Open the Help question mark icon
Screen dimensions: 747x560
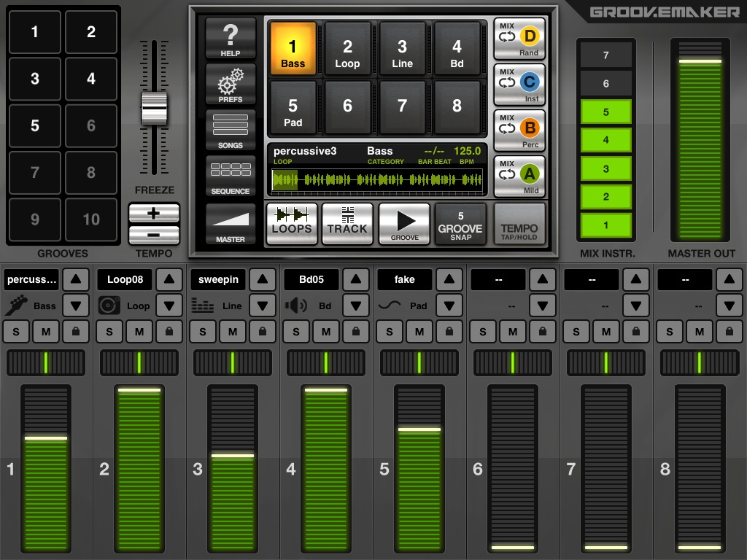coord(230,38)
